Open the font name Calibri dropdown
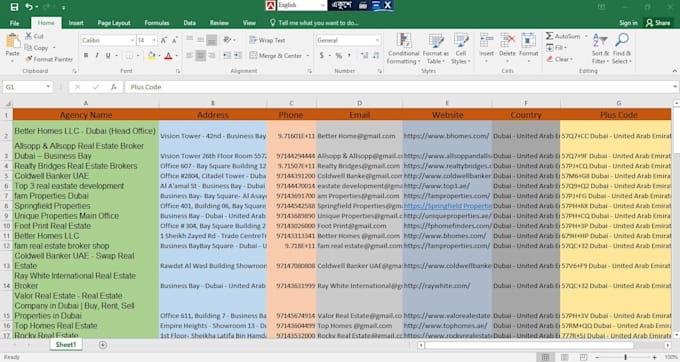The image size is (680, 362). [132, 40]
